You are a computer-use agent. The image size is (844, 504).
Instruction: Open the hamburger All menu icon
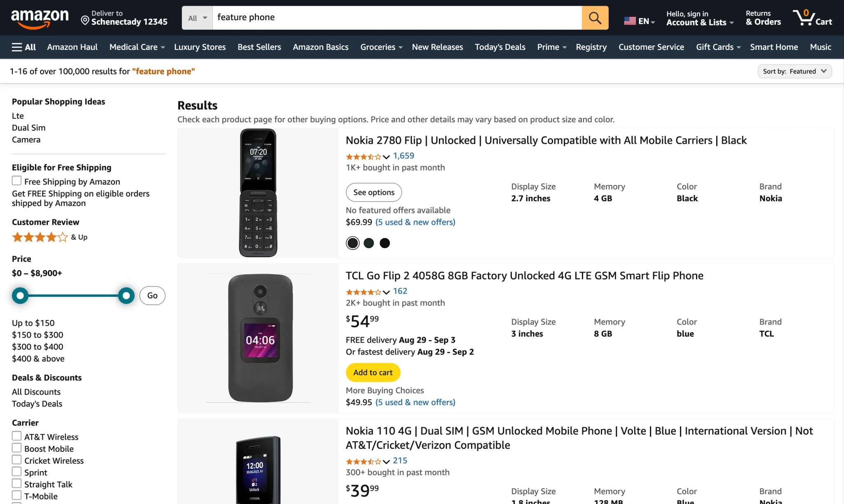pyautogui.click(x=16, y=47)
